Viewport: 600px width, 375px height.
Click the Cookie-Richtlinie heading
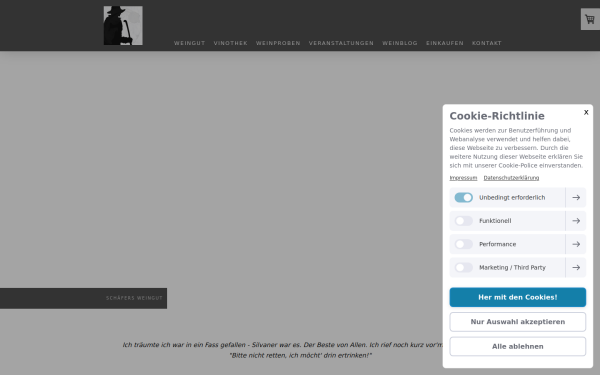497,116
